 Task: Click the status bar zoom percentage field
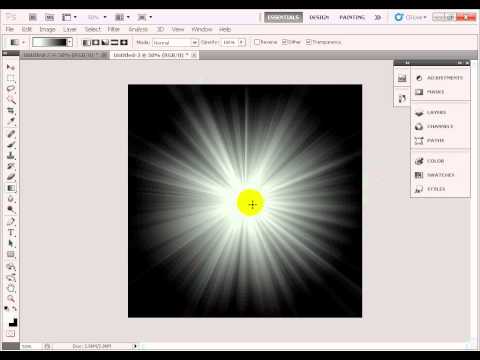pos(31,346)
